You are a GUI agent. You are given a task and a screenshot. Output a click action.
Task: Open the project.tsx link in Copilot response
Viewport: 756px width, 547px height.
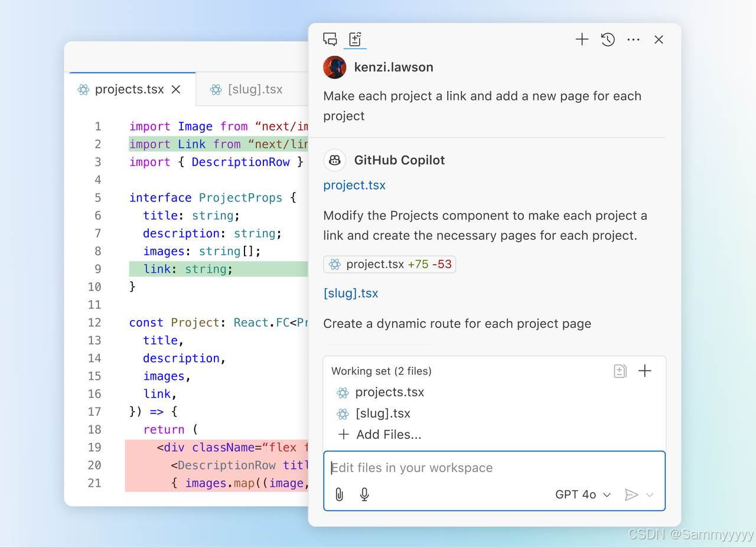click(x=354, y=185)
